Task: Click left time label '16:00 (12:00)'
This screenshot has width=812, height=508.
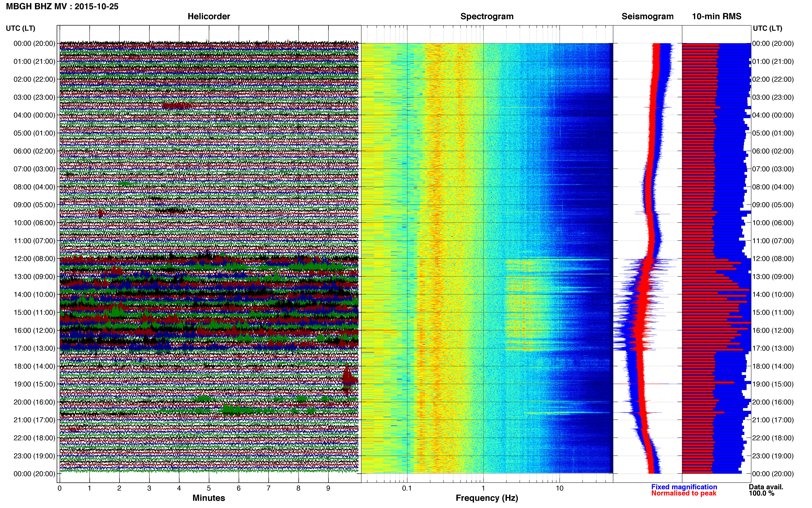Action: 34,330
